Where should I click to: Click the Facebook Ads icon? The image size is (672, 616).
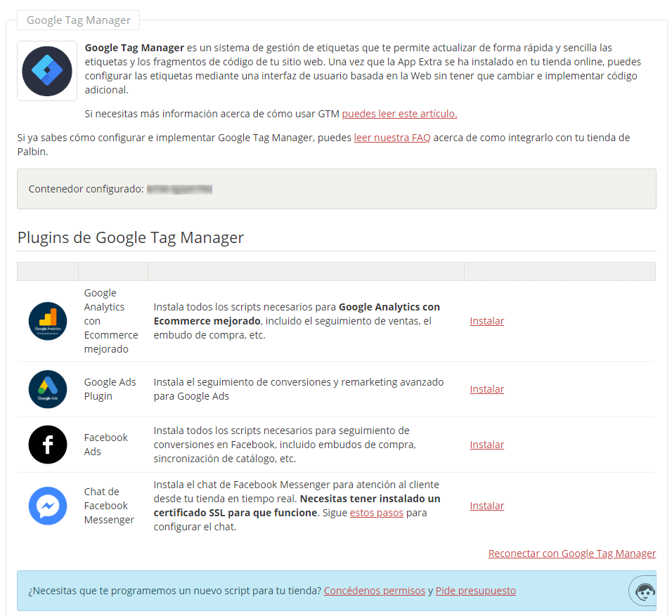click(x=47, y=444)
